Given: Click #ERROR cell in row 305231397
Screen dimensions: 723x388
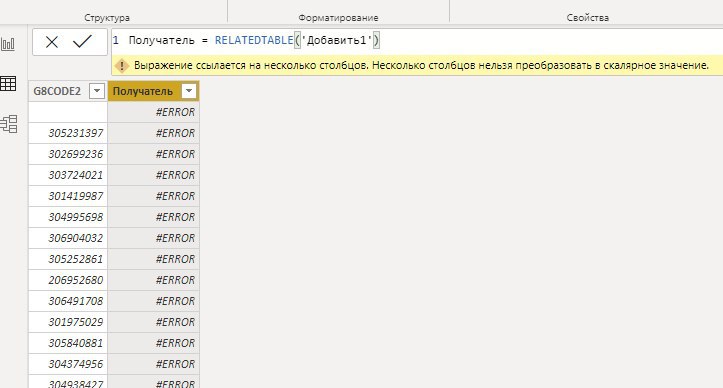Looking at the screenshot, I should 154,133.
